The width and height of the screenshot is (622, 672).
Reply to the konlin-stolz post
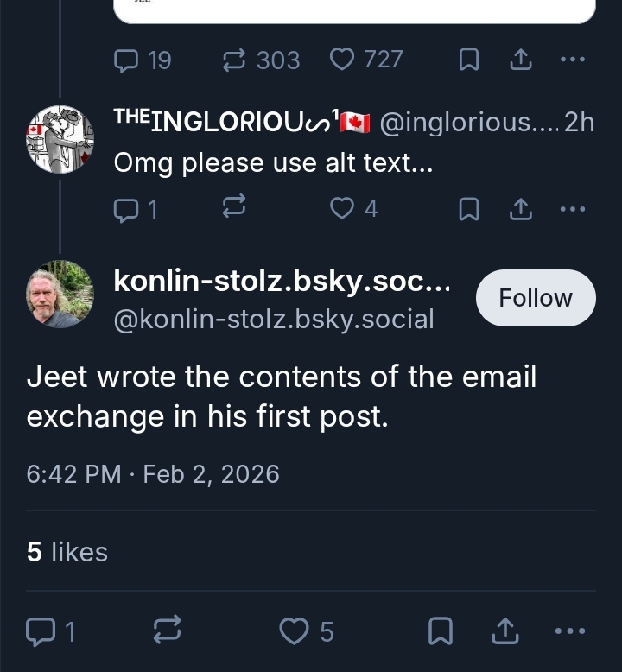tap(41, 632)
